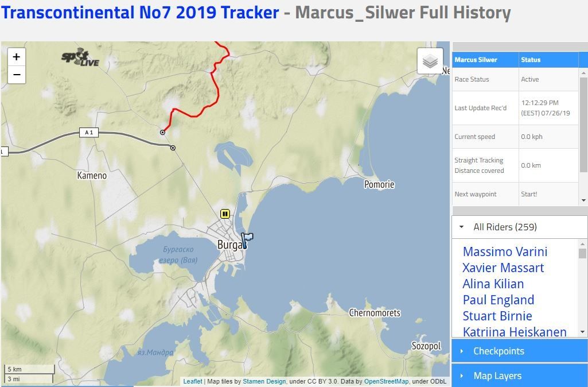588x387 pixels.
Task: Visit the OpenStreetMap attribution link
Action: pyautogui.click(x=386, y=381)
